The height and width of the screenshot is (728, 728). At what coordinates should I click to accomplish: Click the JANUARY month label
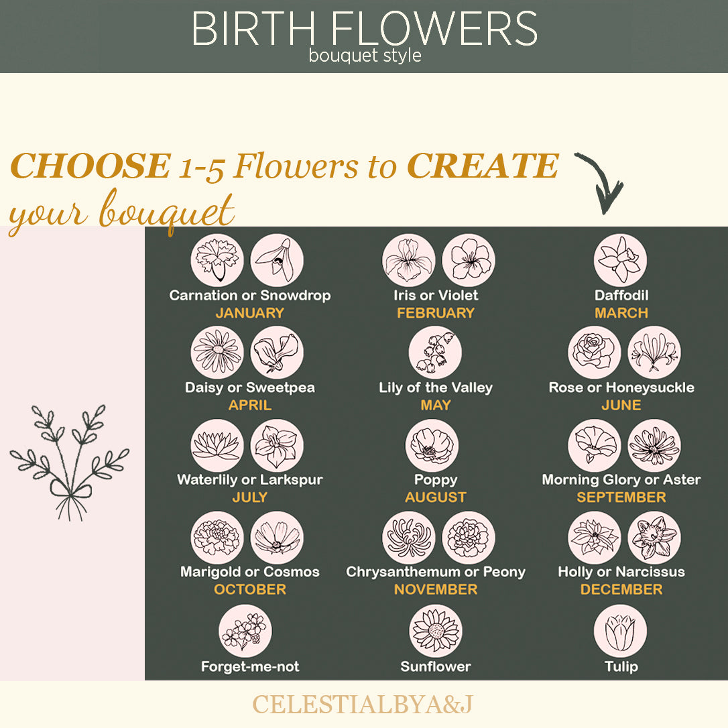click(250, 313)
